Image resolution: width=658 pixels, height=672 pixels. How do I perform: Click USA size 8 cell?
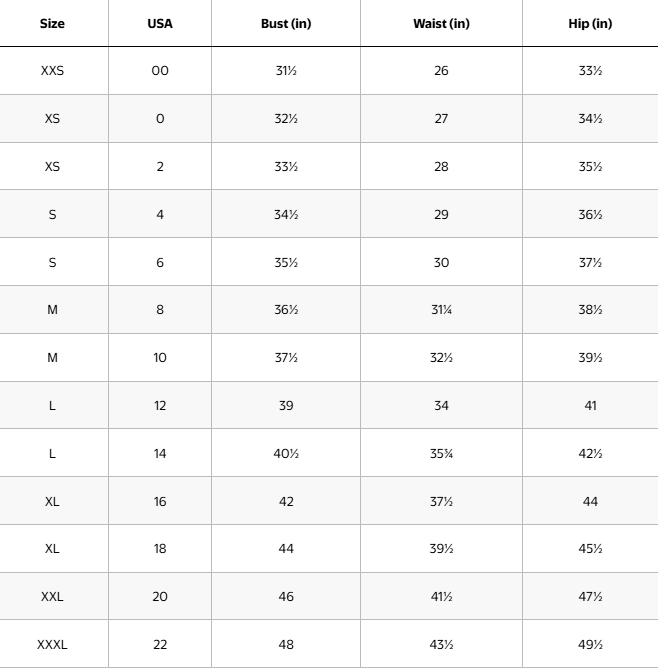160,310
